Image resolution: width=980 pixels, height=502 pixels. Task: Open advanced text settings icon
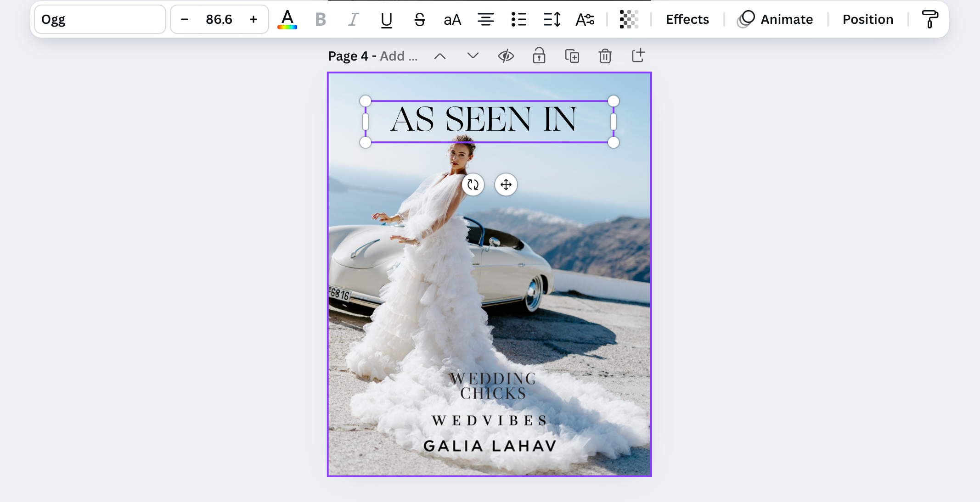tap(585, 19)
